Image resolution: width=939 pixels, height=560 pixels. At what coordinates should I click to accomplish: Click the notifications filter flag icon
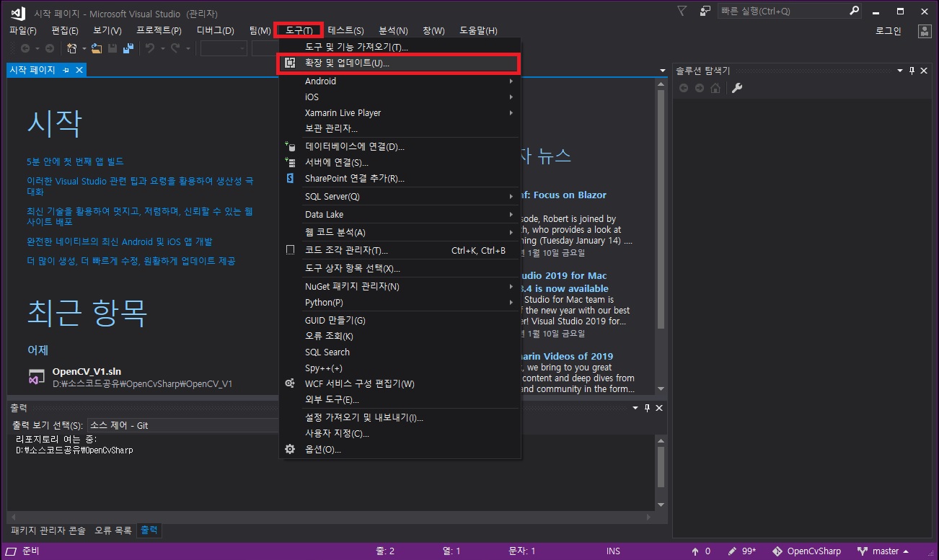click(682, 11)
